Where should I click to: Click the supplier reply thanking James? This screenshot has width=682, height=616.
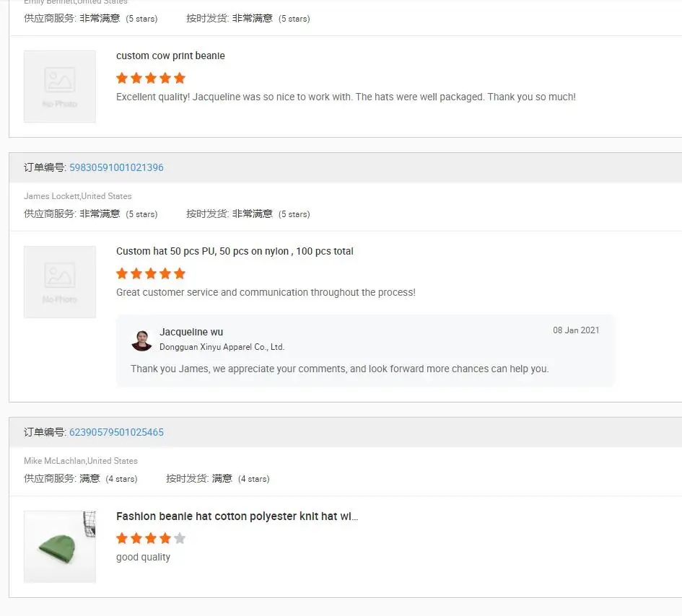[339, 369]
